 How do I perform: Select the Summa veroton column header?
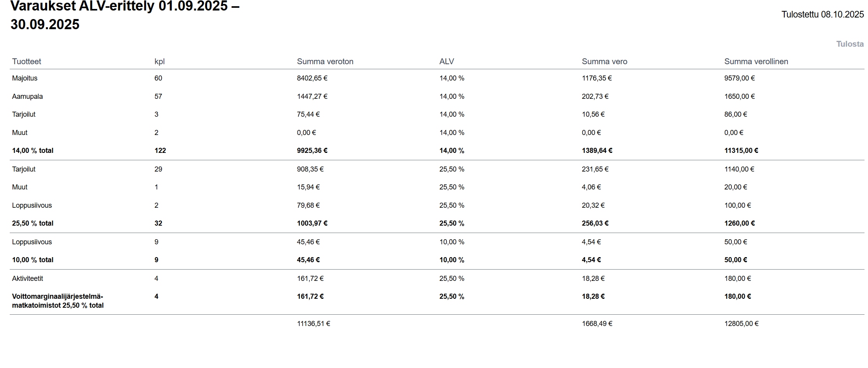click(325, 61)
